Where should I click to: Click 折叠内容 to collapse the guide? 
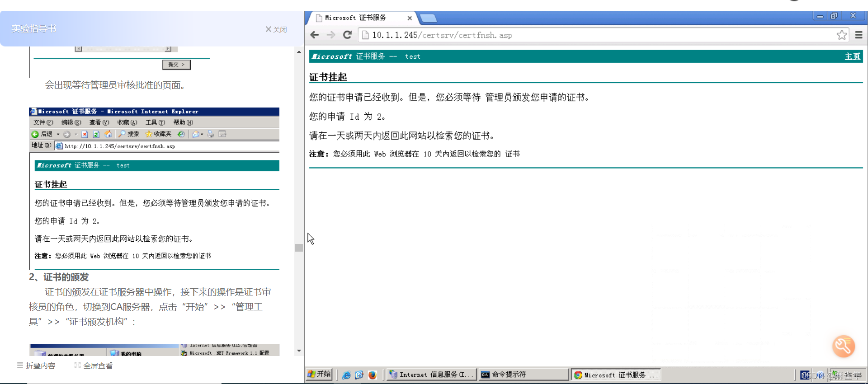[36, 365]
